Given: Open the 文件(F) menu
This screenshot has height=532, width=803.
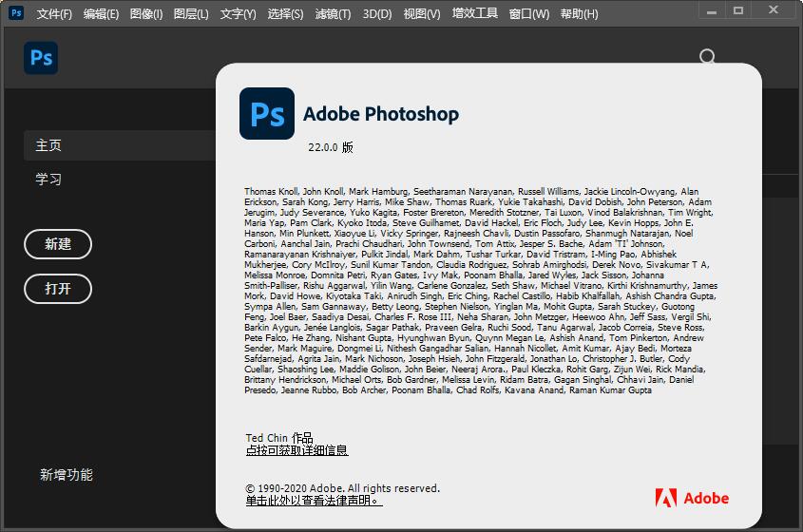Looking at the screenshot, I should [x=54, y=14].
